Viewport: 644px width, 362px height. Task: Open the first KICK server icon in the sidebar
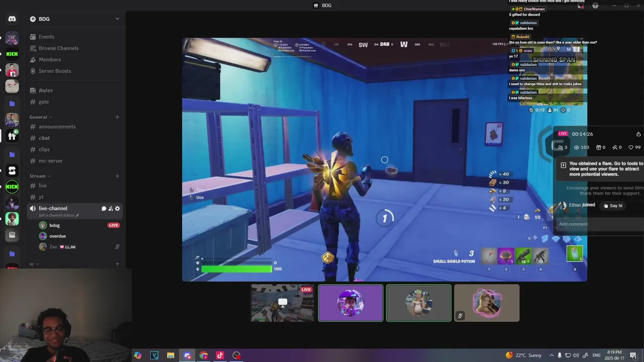click(x=12, y=54)
